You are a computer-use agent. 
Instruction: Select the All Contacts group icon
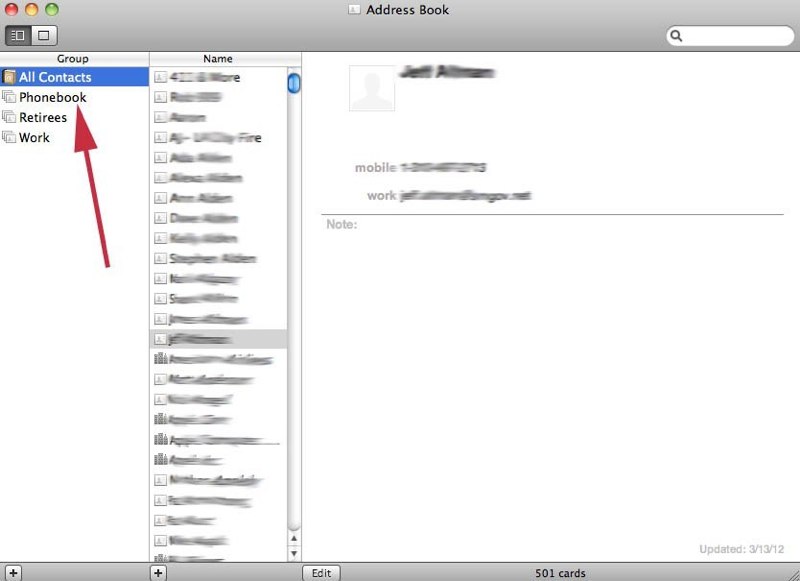point(9,77)
